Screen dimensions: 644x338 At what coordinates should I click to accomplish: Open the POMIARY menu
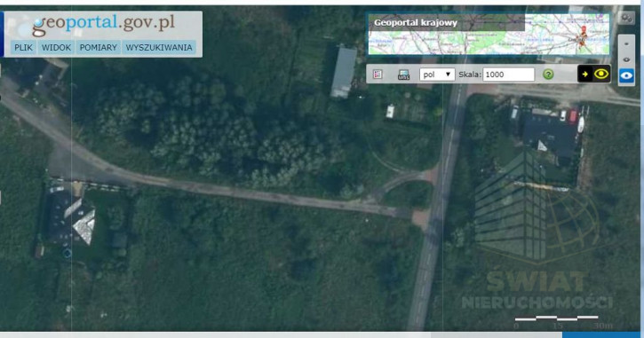click(x=99, y=48)
